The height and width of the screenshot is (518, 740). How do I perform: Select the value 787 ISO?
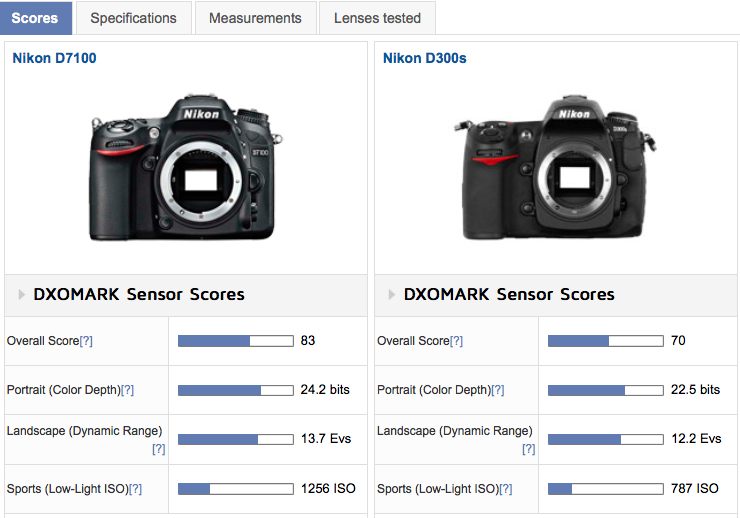[x=695, y=488]
